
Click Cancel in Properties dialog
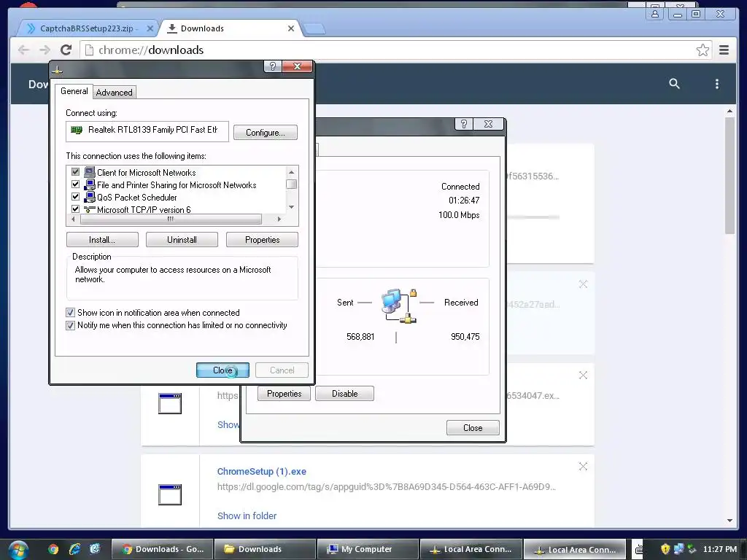(x=282, y=370)
